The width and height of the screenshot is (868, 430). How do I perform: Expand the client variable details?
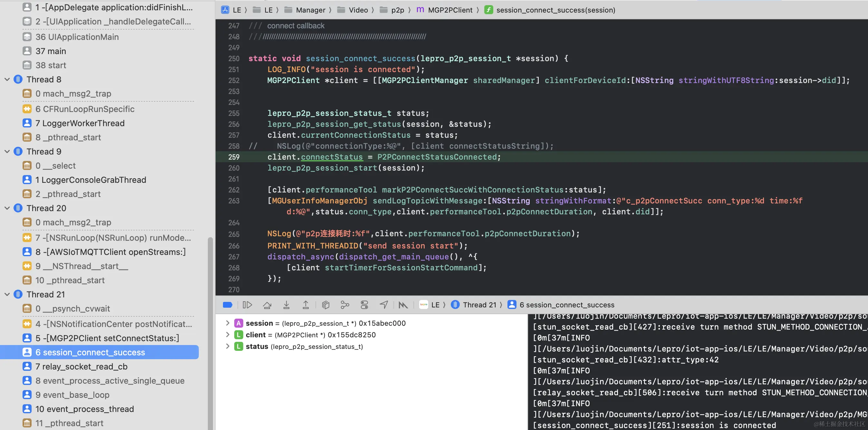click(227, 335)
